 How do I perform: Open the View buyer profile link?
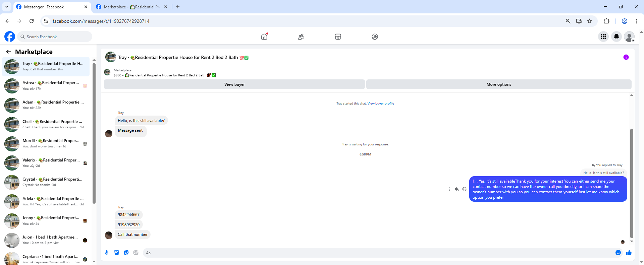click(381, 104)
